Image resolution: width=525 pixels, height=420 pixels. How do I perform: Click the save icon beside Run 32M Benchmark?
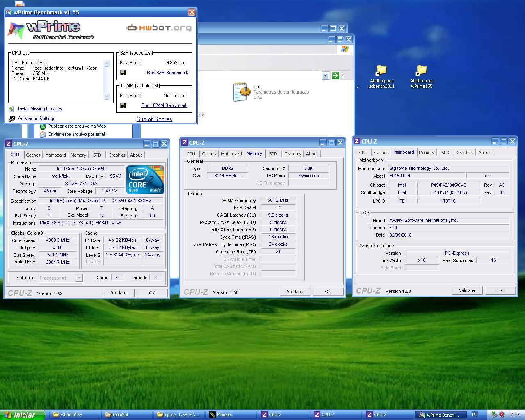[123, 73]
